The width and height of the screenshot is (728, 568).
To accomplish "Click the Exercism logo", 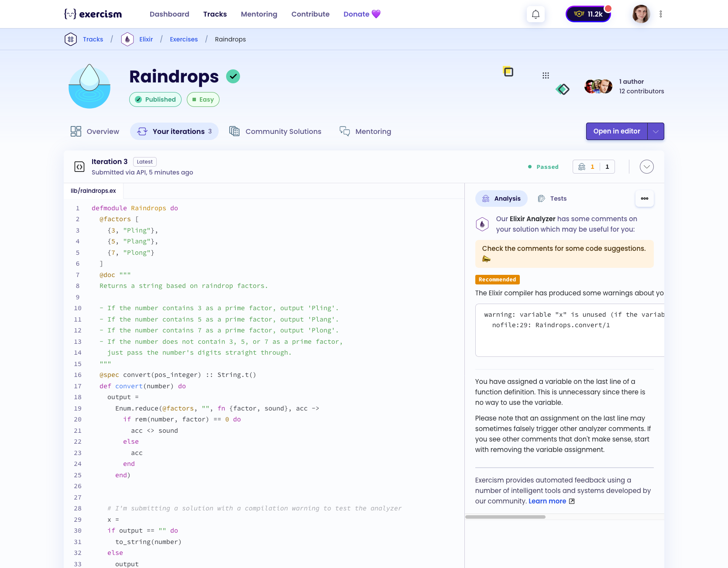I will pyautogui.click(x=93, y=14).
